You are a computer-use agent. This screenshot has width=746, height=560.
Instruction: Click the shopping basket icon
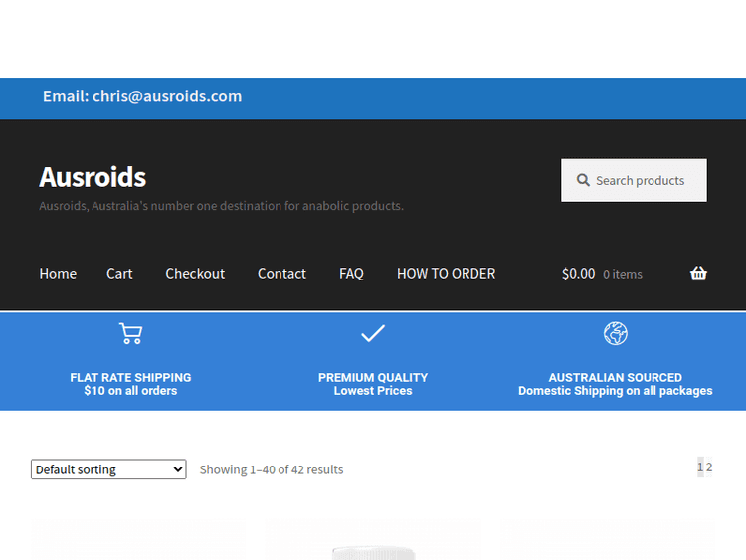click(698, 274)
